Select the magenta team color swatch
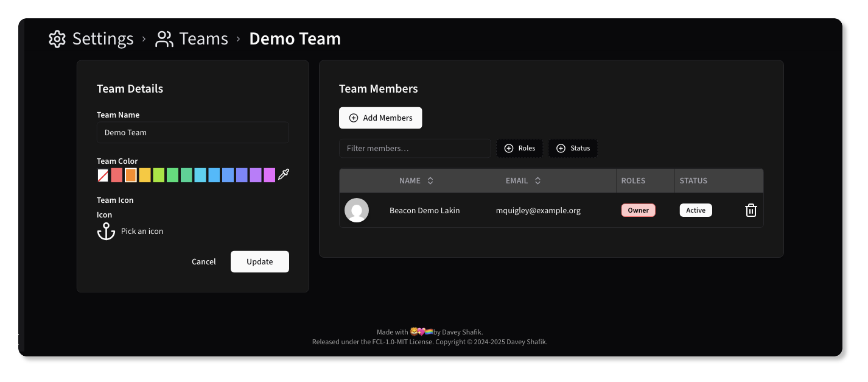 click(x=269, y=175)
